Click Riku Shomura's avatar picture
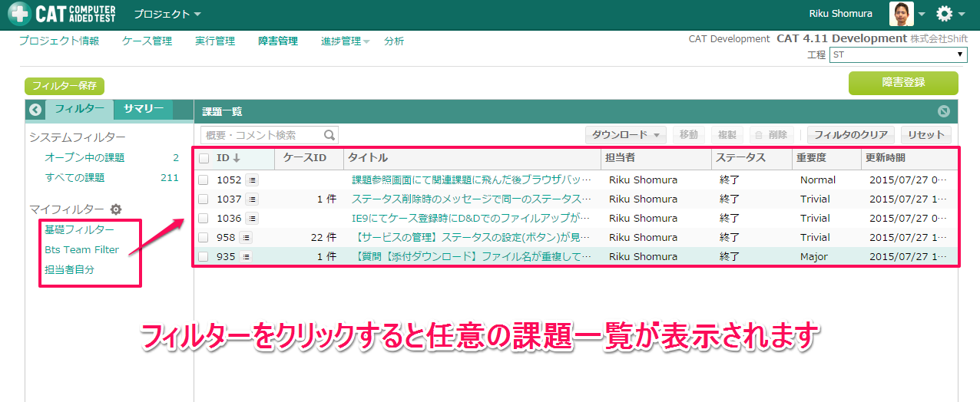This screenshot has width=980, height=402. pos(902,14)
